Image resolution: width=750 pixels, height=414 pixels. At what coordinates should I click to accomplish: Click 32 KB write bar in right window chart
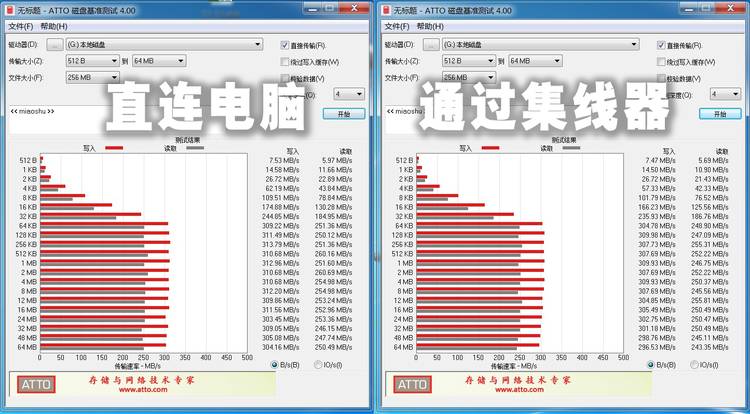465,214
